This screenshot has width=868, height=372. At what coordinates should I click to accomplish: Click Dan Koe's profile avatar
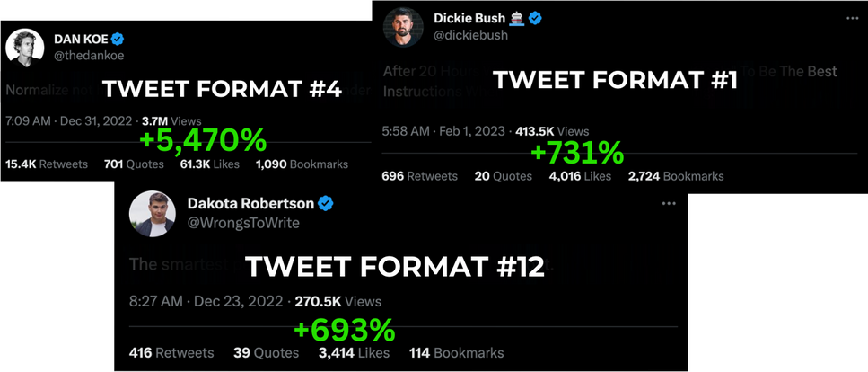pyautogui.click(x=25, y=48)
